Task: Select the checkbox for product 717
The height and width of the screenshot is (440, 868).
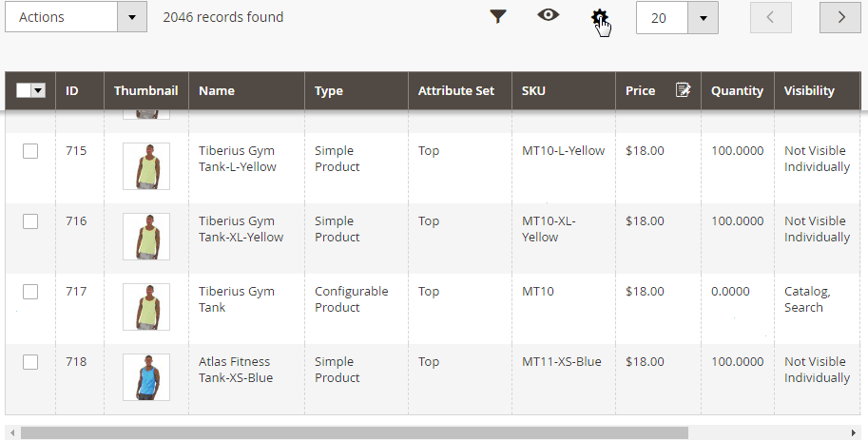Action: [30, 292]
